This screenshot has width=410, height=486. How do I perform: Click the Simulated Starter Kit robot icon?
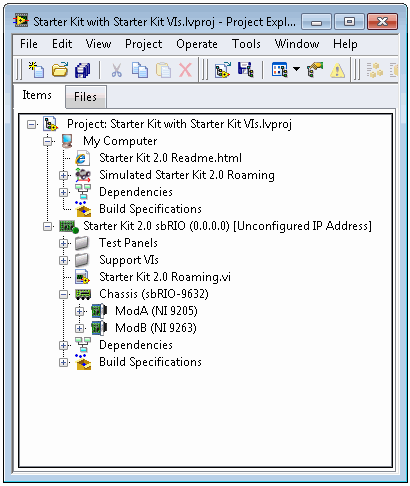[x=83, y=175]
